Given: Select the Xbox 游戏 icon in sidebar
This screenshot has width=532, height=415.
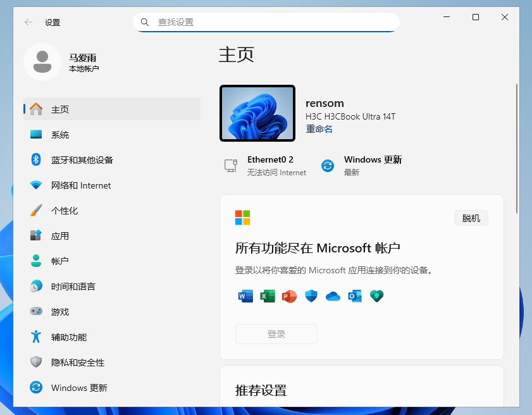Looking at the screenshot, I should click(x=36, y=312).
